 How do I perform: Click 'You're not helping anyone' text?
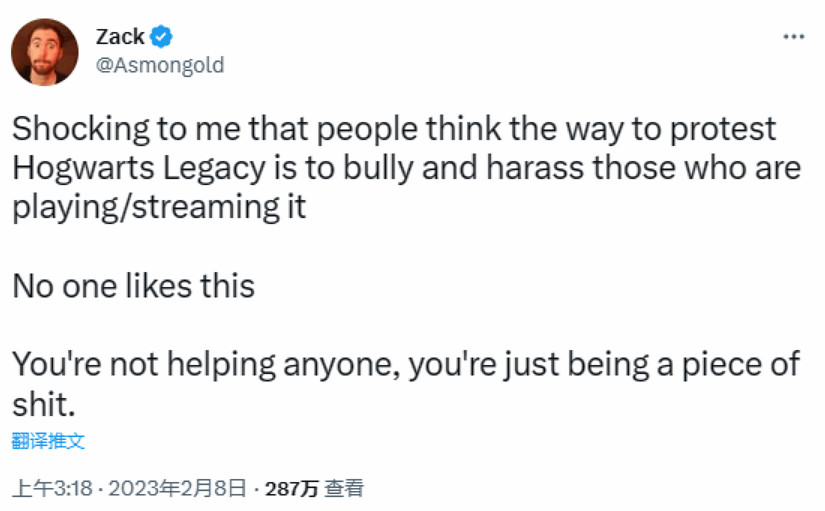207,364
